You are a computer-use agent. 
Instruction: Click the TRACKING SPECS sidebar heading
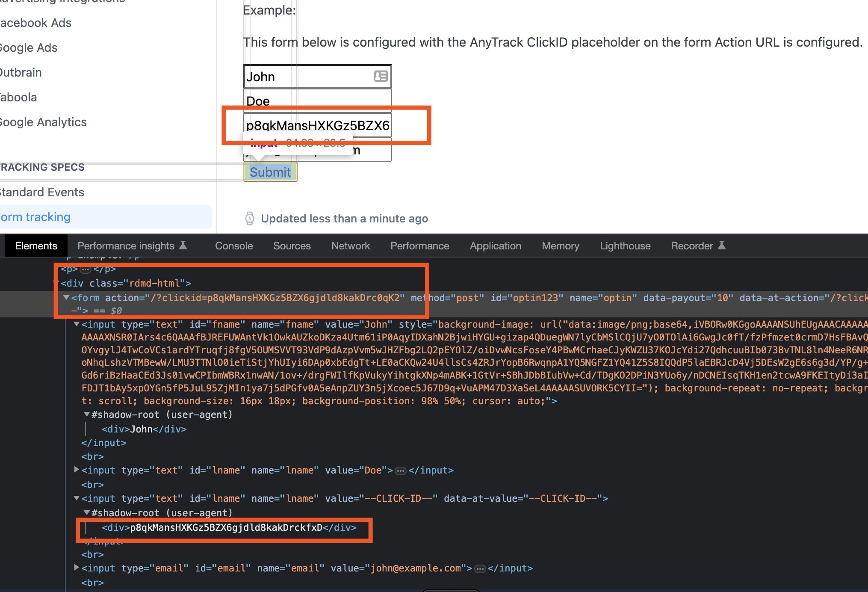pyautogui.click(x=42, y=167)
